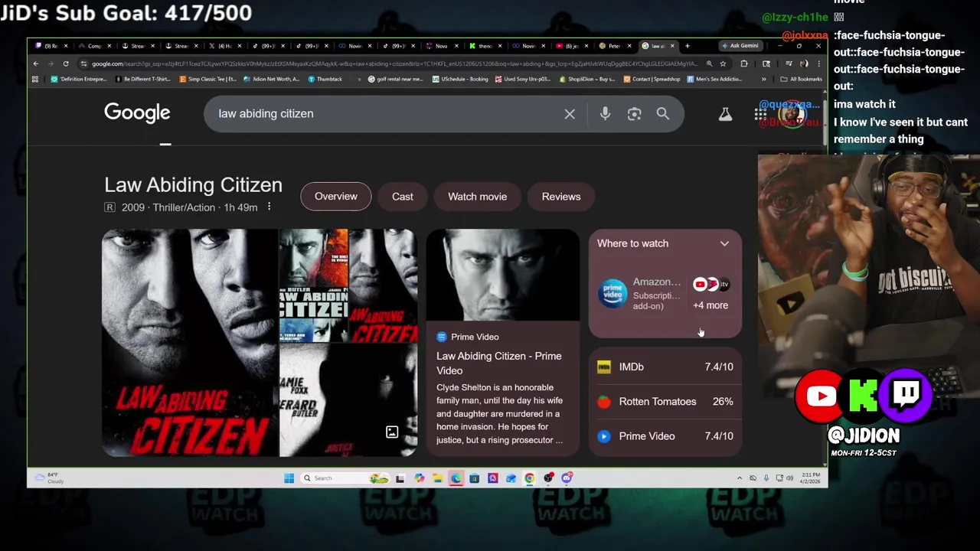Click the Prime Video logo in Where to watch

(x=612, y=293)
